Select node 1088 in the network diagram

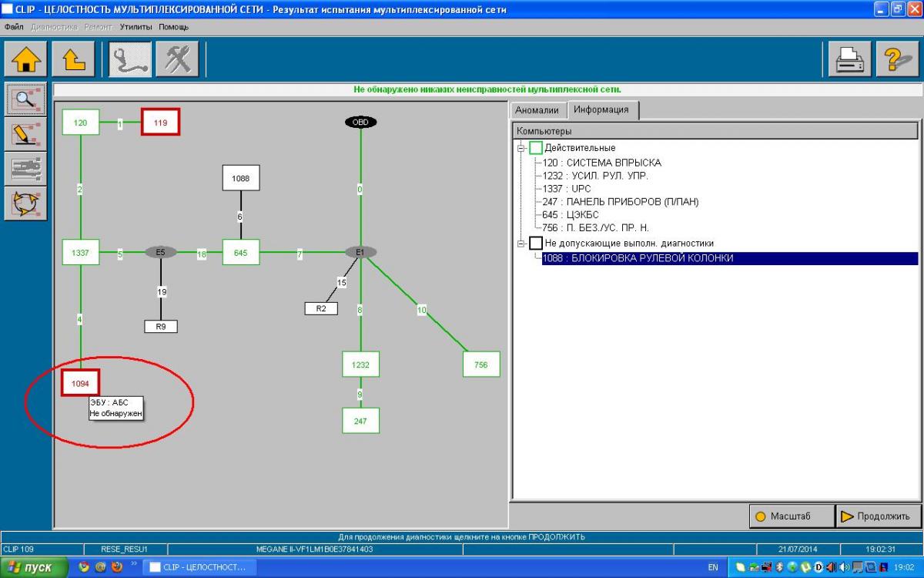[240, 178]
